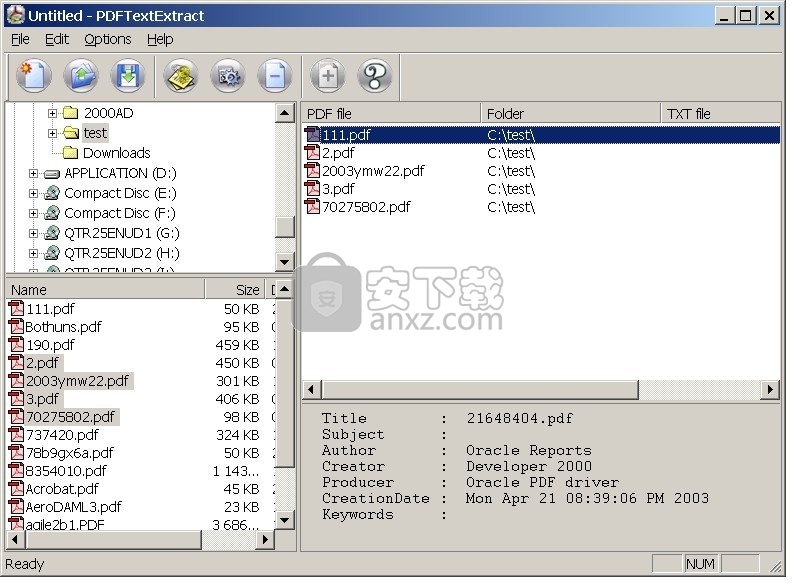Click the Open project folder toolbar icon
798x588 pixels.
[x=81, y=76]
